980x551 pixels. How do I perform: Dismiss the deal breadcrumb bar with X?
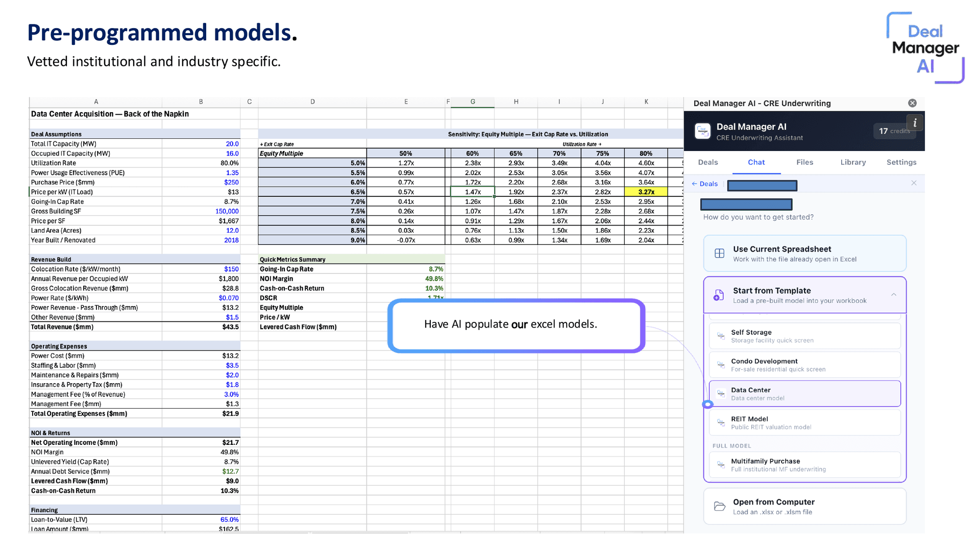coord(914,183)
